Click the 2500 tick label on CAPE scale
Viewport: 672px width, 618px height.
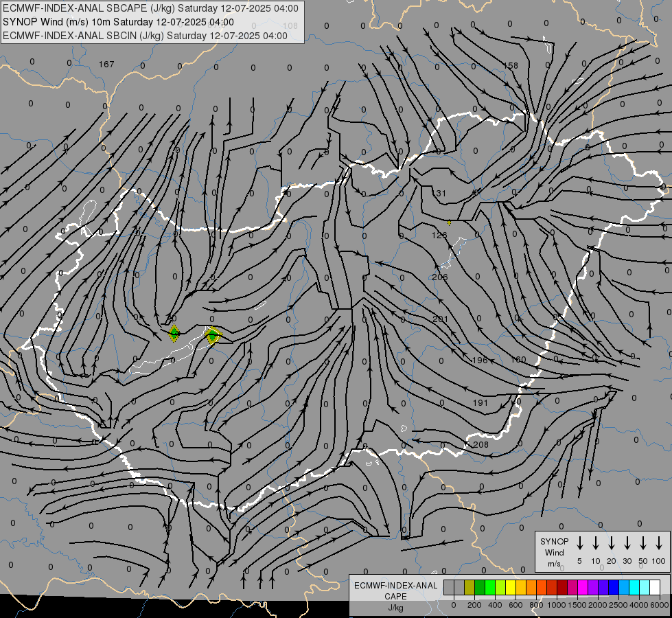618,605
